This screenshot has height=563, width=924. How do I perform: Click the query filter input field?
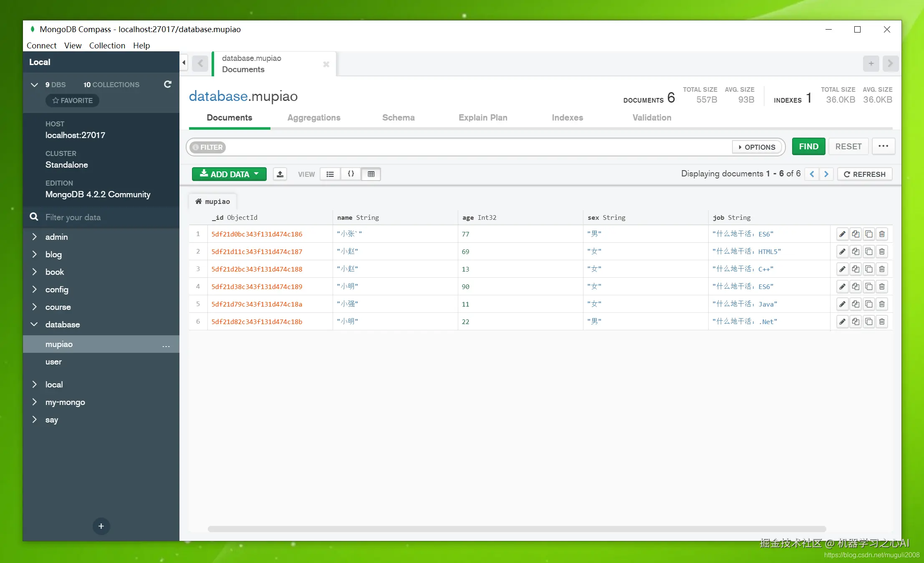click(476, 147)
